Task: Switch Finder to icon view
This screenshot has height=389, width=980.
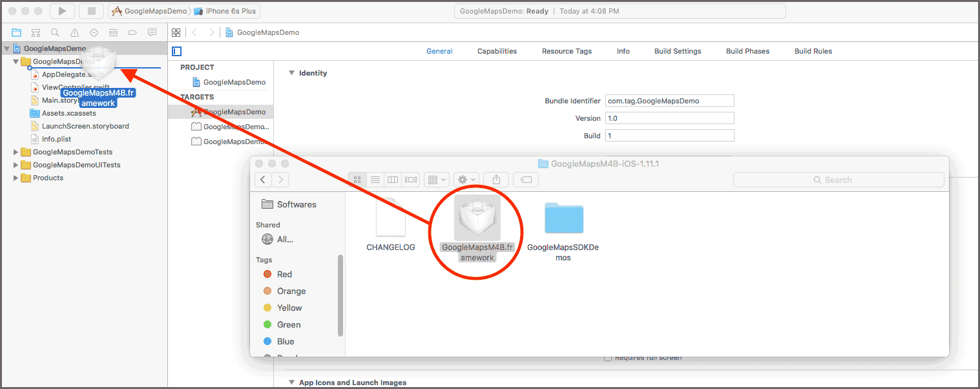Action: [357, 180]
